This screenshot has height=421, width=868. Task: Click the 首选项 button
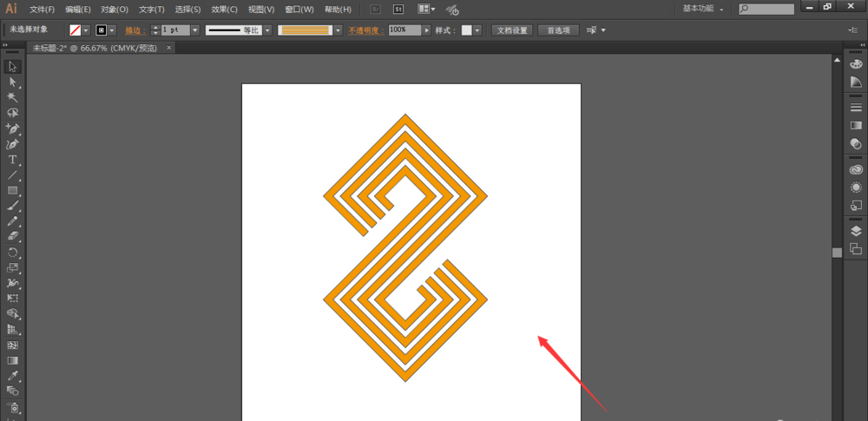pyautogui.click(x=558, y=30)
